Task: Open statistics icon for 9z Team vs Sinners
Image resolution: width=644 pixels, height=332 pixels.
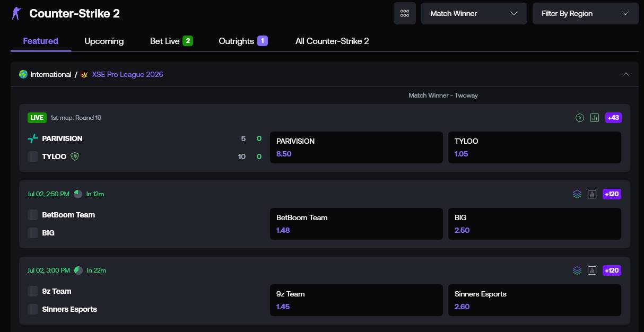Action: pyautogui.click(x=592, y=270)
